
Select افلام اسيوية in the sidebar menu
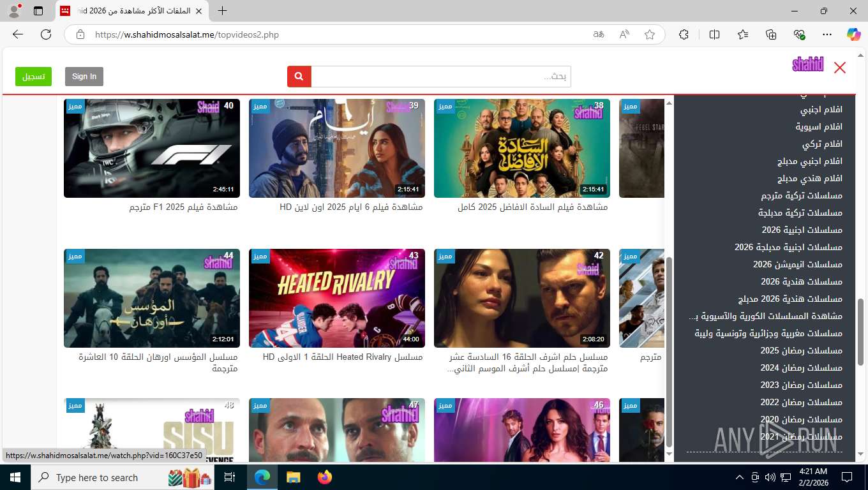coord(819,127)
